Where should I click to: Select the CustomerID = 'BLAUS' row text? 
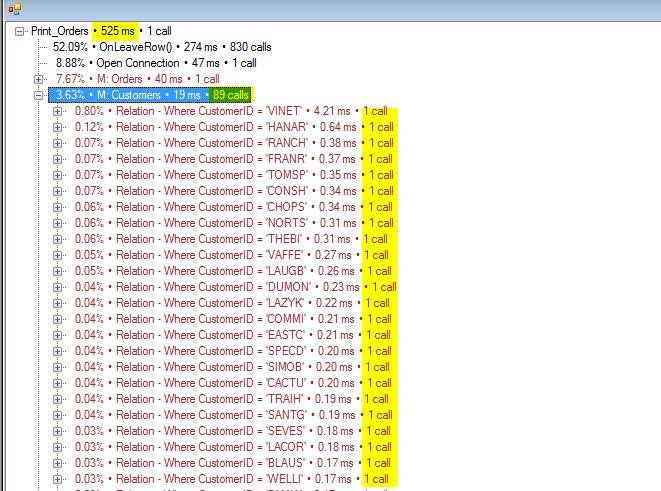[233, 464]
